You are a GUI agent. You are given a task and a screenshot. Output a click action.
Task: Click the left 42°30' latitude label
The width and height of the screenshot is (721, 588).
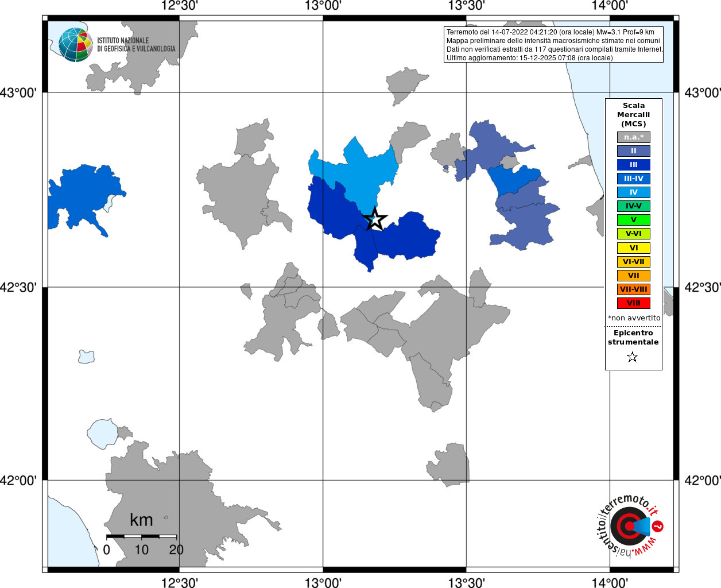tap(18, 287)
